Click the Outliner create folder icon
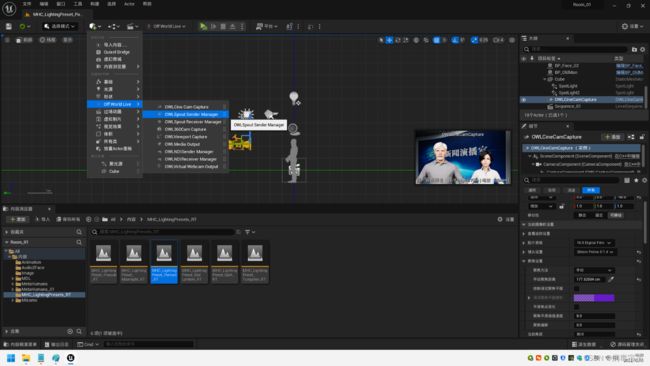The width and height of the screenshot is (650, 366). 634,49
